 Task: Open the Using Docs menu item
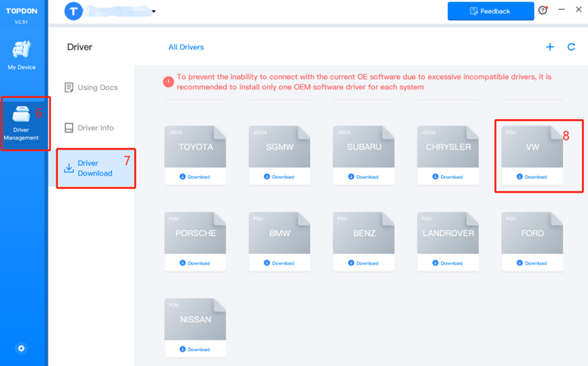[x=91, y=88]
